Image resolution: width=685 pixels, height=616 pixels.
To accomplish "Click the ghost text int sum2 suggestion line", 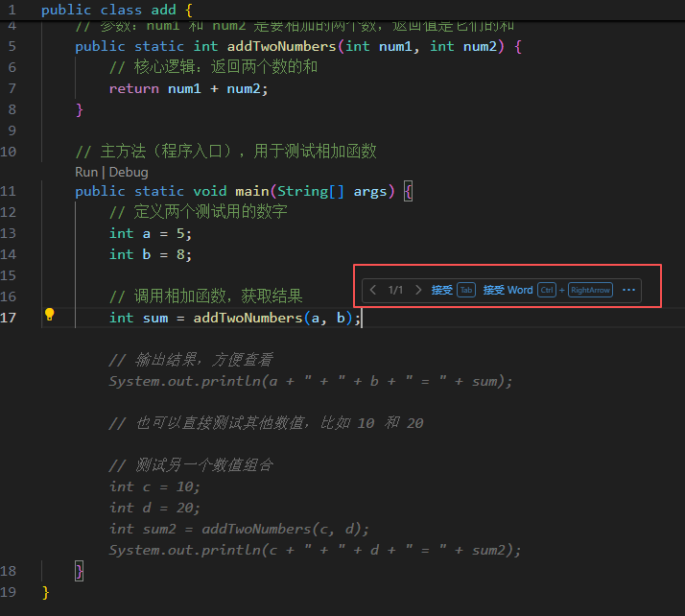I will point(239,529).
